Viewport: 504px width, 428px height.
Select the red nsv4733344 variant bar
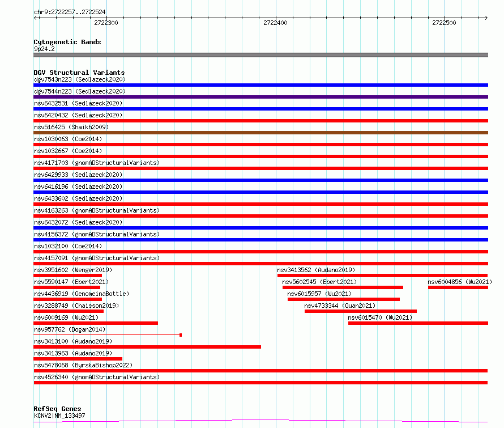click(361, 311)
